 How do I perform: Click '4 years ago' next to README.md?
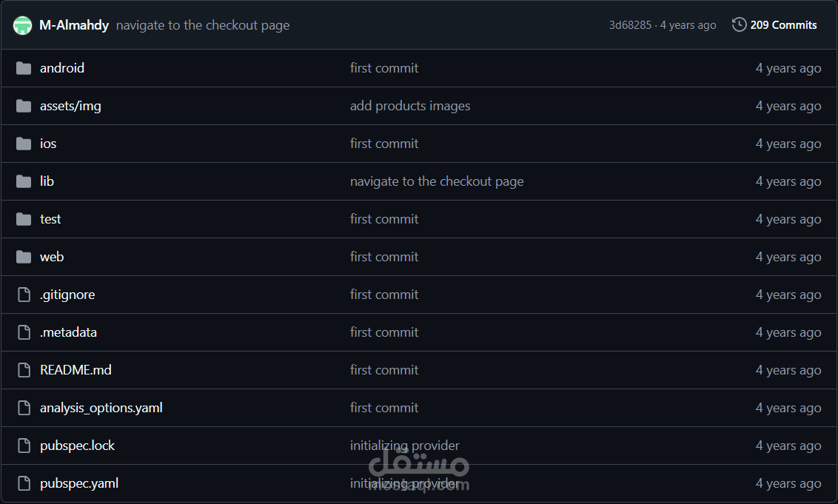(788, 369)
